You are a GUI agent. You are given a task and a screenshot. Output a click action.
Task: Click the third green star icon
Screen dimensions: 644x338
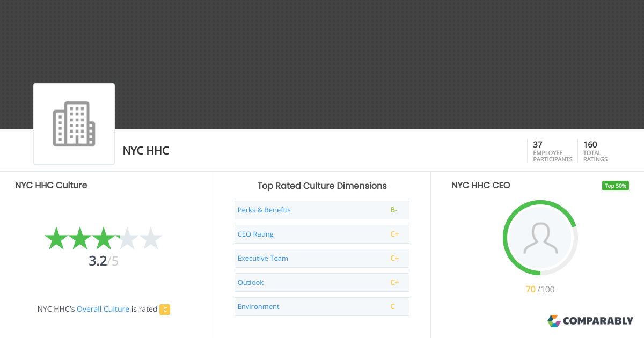point(104,238)
